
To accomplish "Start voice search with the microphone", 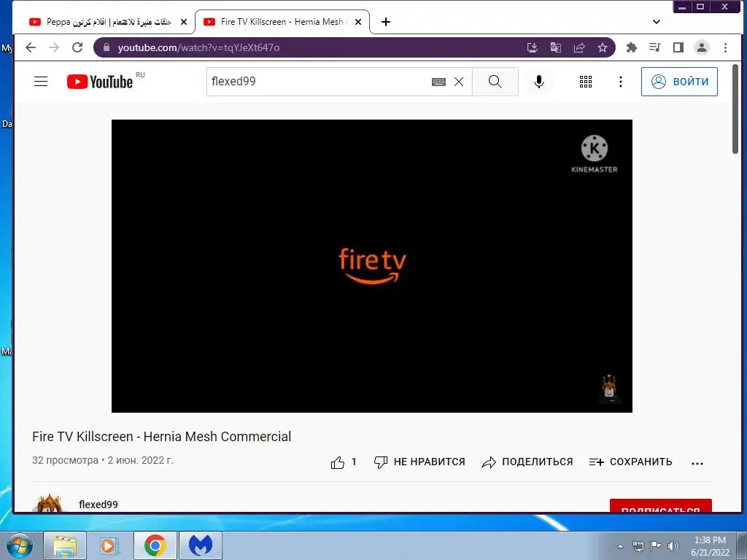I will pos(539,82).
